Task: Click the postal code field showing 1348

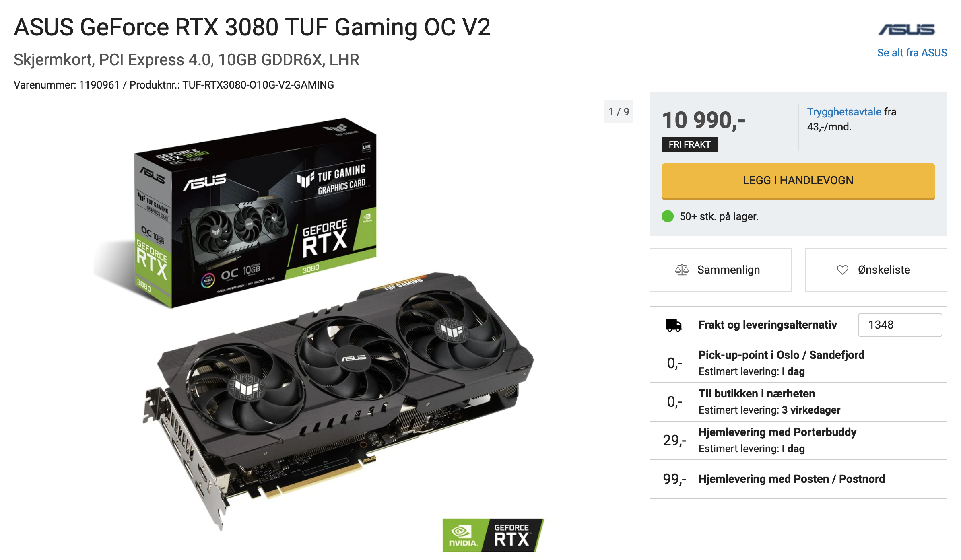Action: coord(900,325)
